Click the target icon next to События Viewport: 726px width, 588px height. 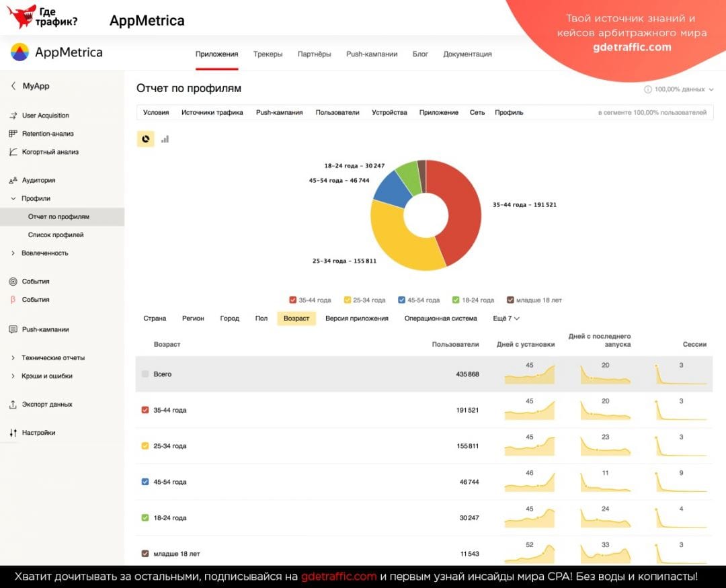click(13, 282)
